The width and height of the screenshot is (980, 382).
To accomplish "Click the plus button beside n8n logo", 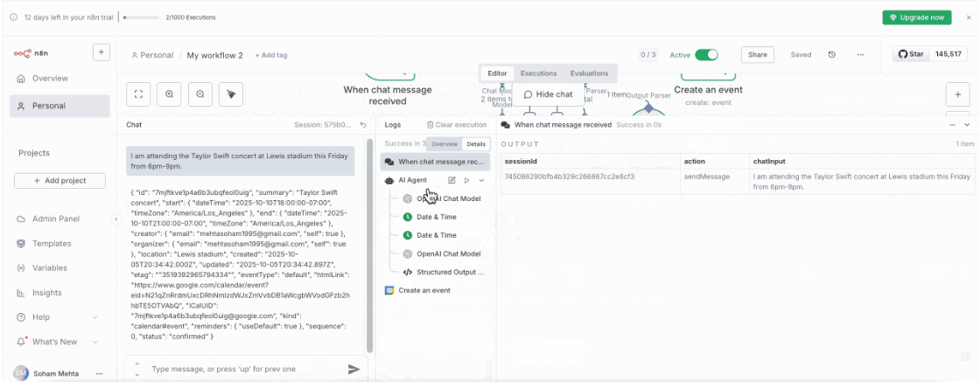I will tap(101, 52).
